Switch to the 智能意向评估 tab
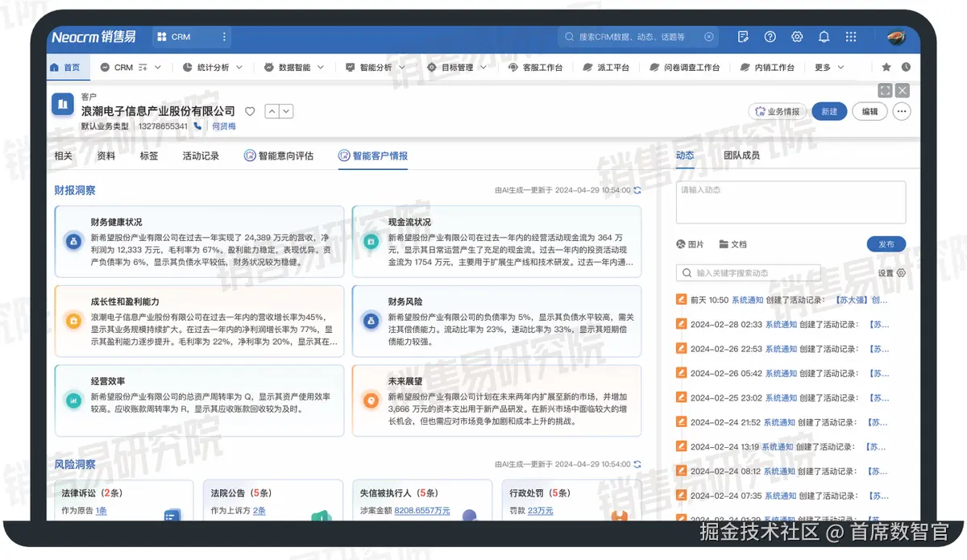The width and height of the screenshot is (967, 560). click(279, 156)
